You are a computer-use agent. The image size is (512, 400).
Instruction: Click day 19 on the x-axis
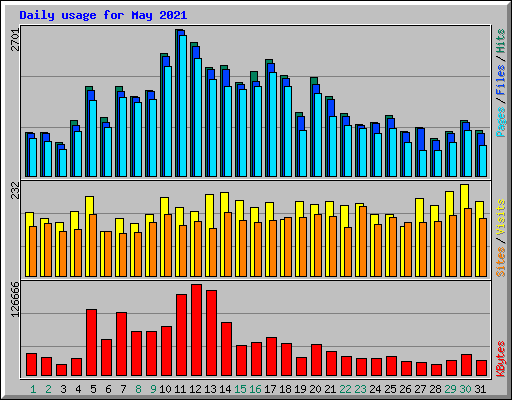[300, 389]
